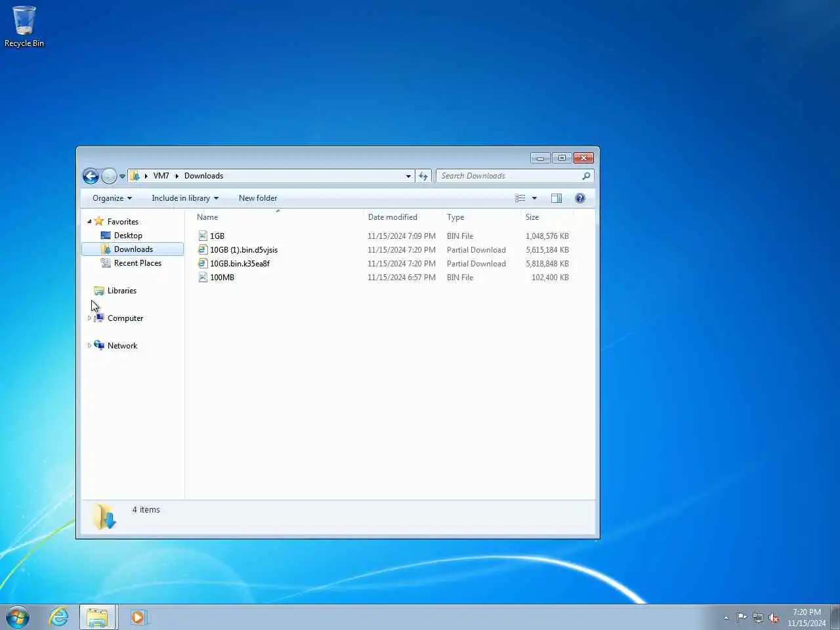Collapse the Favorites group in the navigation pane

(89, 222)
